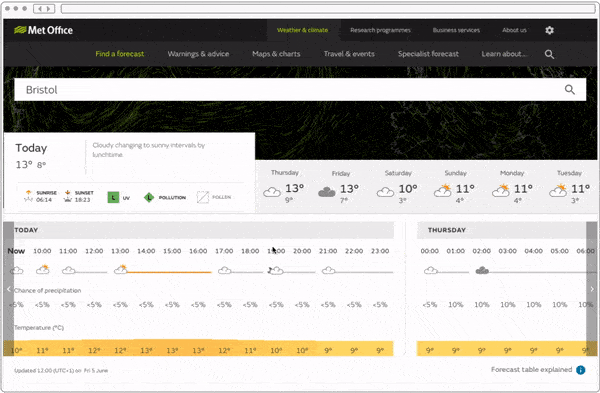Viewport: 600px width, 393px height.
Task: Click the Met Office logo
Action: point(43,30)
